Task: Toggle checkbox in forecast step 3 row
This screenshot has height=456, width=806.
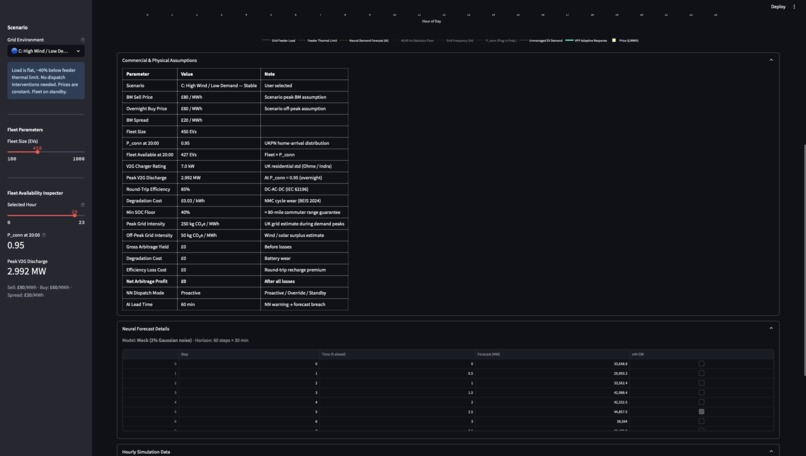Action: click(x=701, y=392)
